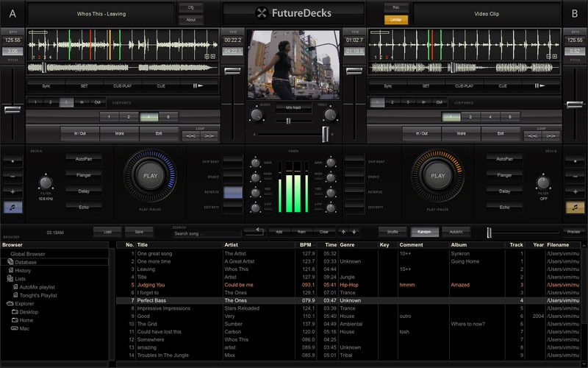Click the left channel GAIN knob in the mixer
Image resolution: width=588 pixels, height=368 pixels.
pos(255,163)
